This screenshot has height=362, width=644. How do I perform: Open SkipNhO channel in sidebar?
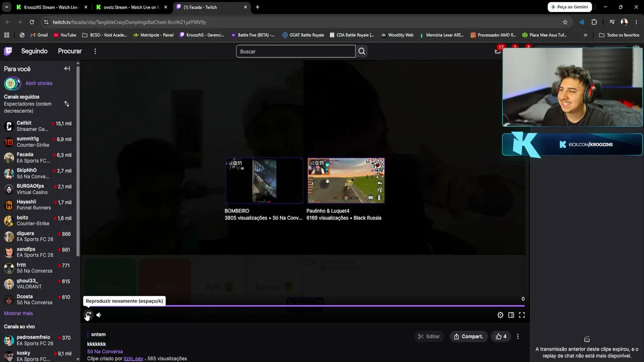click(x=38, y=173)
